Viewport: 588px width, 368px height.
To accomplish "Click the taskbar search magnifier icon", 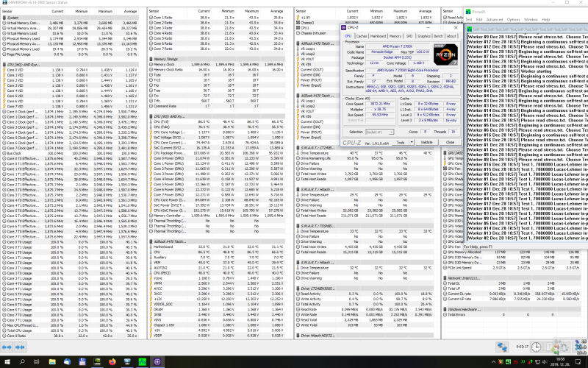I will point(22,362).
